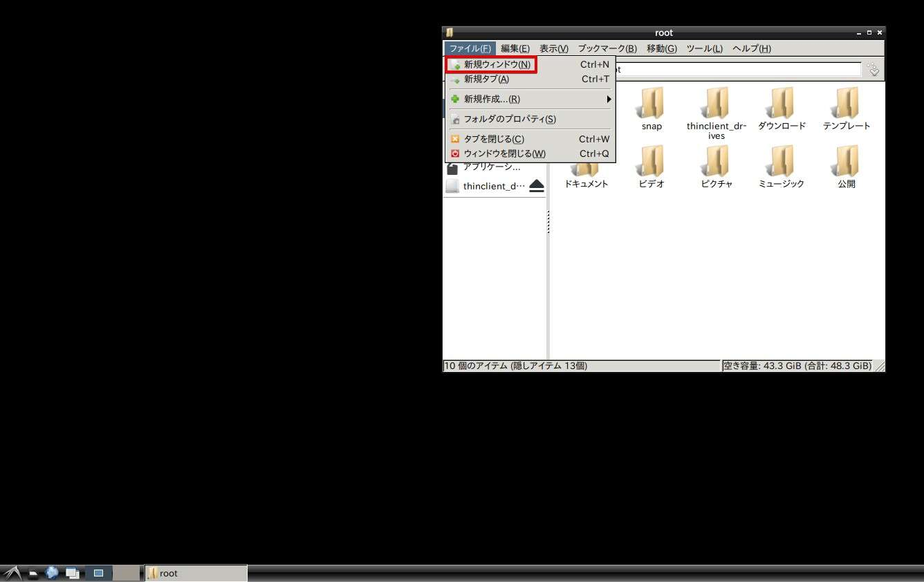This screenshot has width=924, height=582.
Task: Click the eject icon beside thinclient_d…
Action: tap(537, 186)
